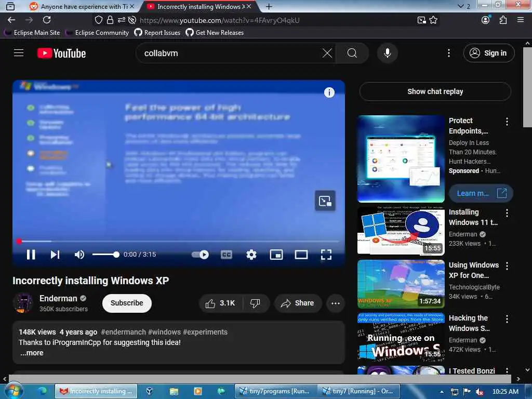Click Show chat replay
Screen dimensions: 532x399
click(x=435, y=91)
